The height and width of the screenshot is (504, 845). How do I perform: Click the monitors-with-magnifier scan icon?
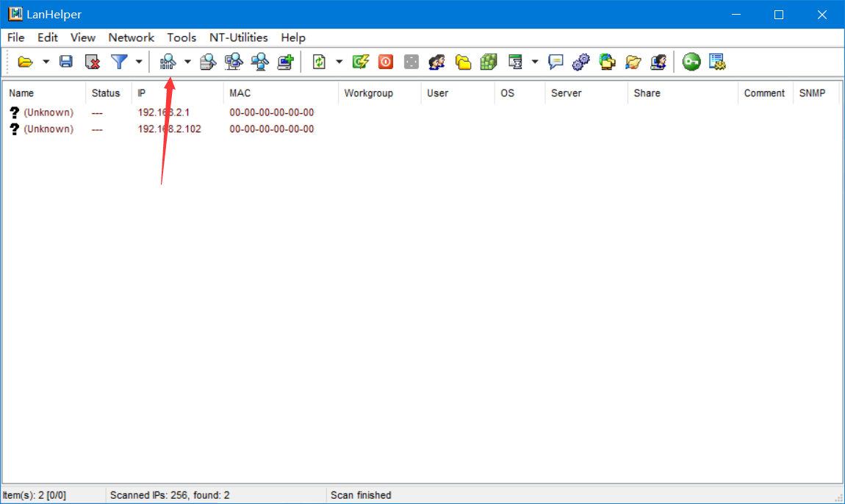click(234, 62)
